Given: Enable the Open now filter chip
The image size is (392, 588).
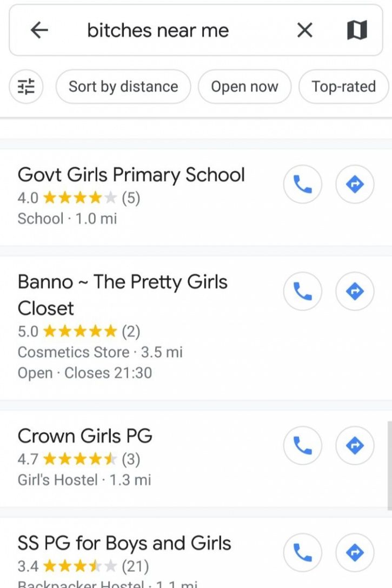Looking at the screenshot, I should tap(245, 87).
